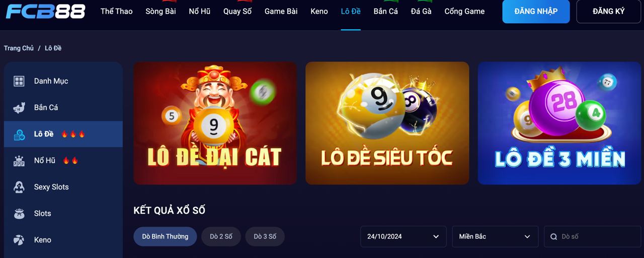Click the Keno ball icon in sidebar
The image size is (644, 258).
[x=19, y=240]
